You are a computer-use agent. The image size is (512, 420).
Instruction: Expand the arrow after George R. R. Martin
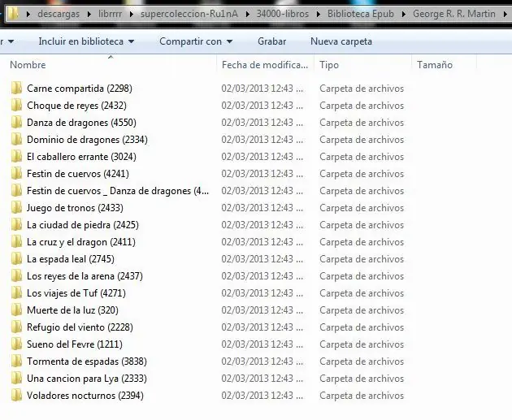click(505, 14)
